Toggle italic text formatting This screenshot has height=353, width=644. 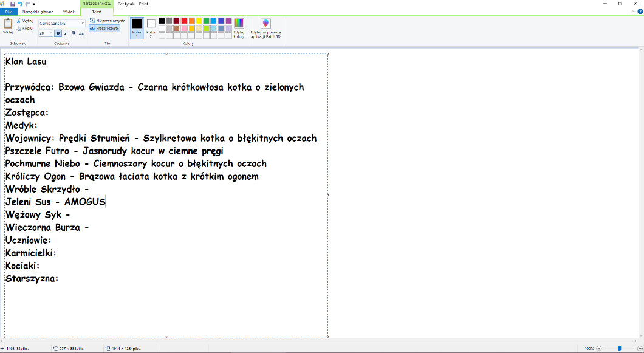click(x=66, y=33)
